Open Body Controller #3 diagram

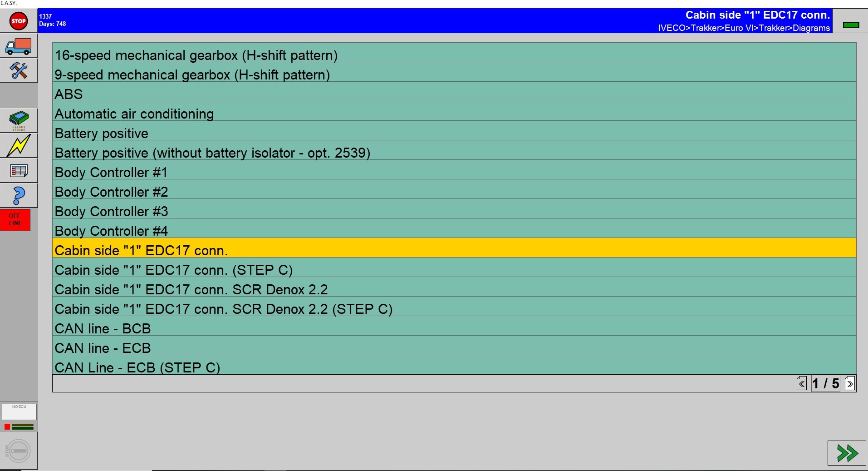click(454, 211)
